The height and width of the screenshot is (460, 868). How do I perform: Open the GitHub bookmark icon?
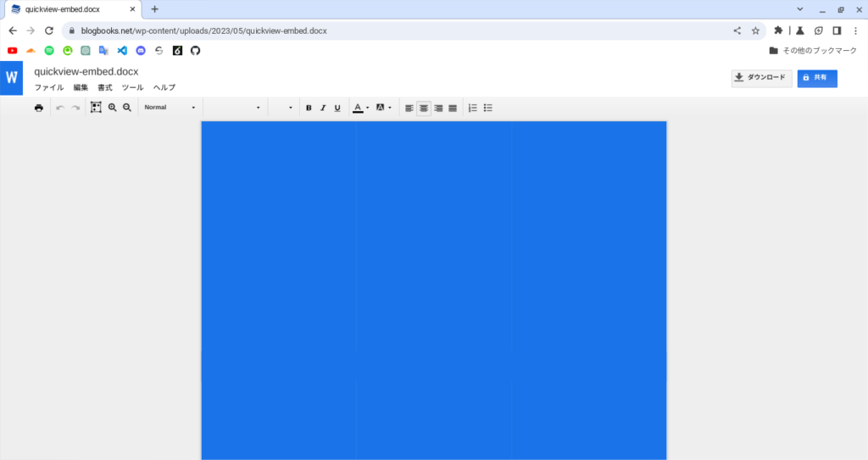[195, 51]
